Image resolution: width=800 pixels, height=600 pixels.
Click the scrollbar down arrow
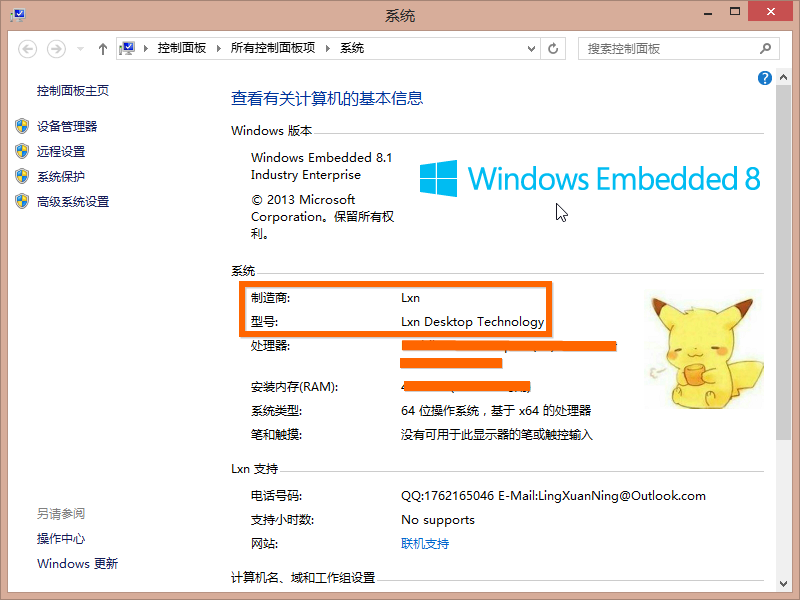[x=783, y=584]
